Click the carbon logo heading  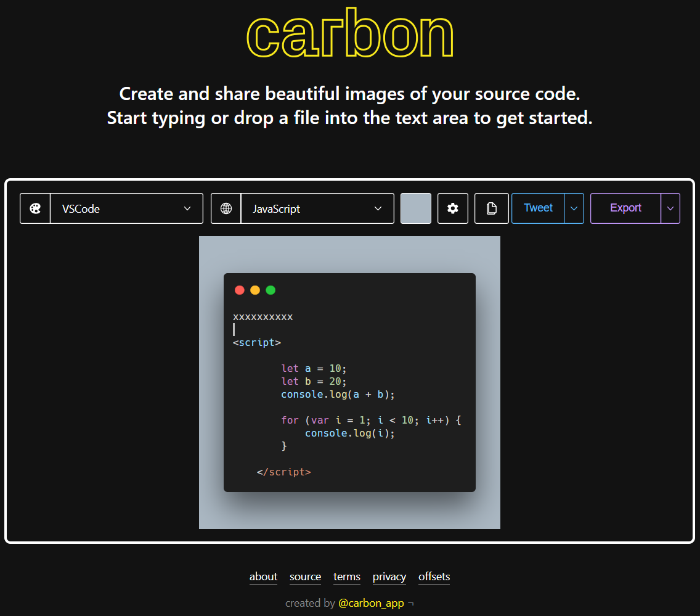point(350,33)
